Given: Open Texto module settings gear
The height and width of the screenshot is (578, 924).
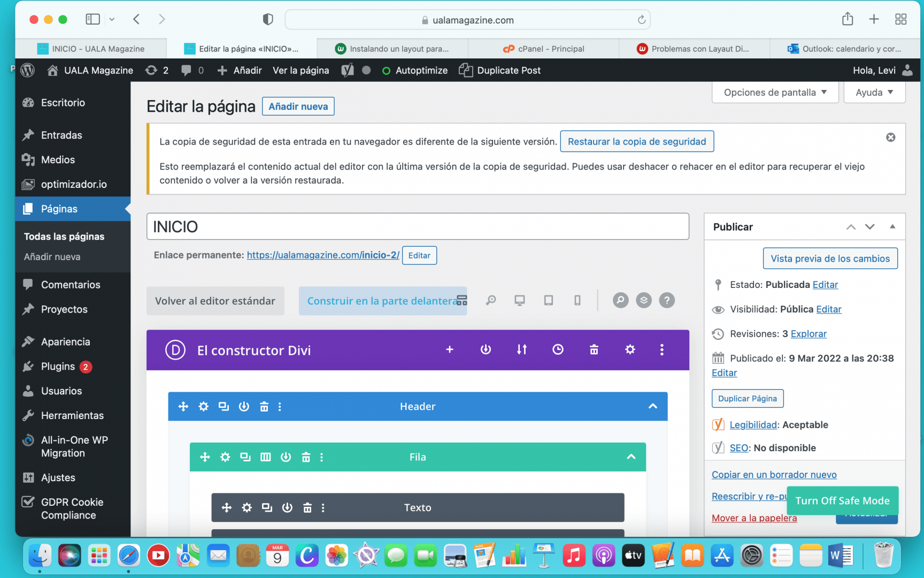Looking at the screenshot, I should point(247,507).
